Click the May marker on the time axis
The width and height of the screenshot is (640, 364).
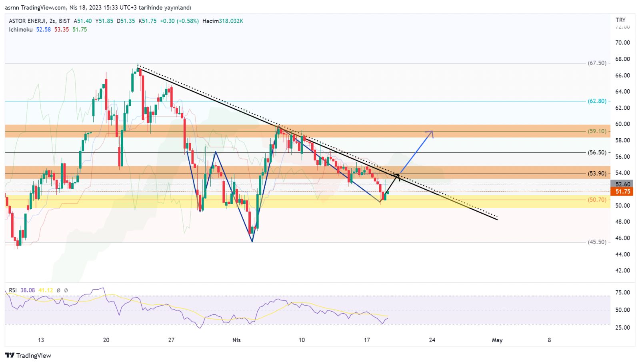(x=497, y=340)
